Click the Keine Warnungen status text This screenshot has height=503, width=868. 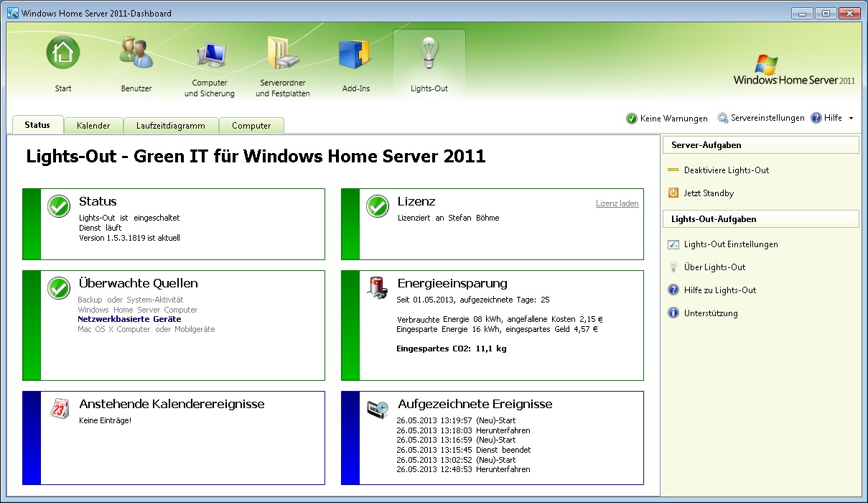click(674, 119)
